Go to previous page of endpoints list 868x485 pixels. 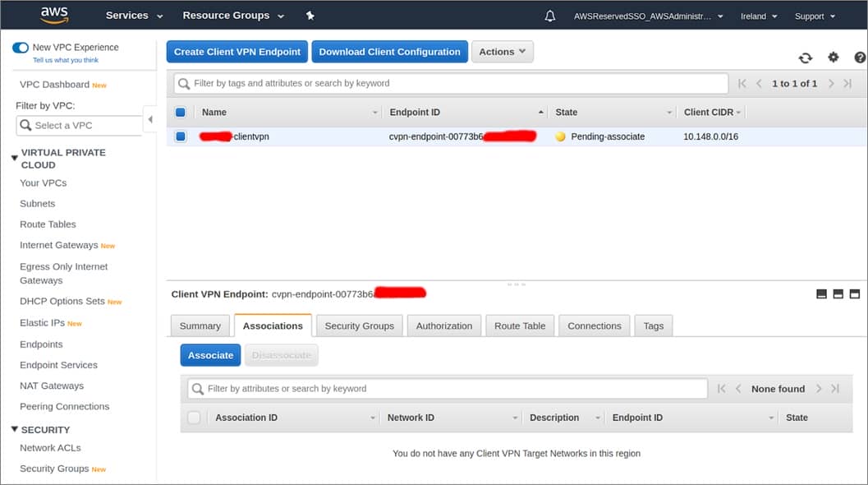coord(759,83)
